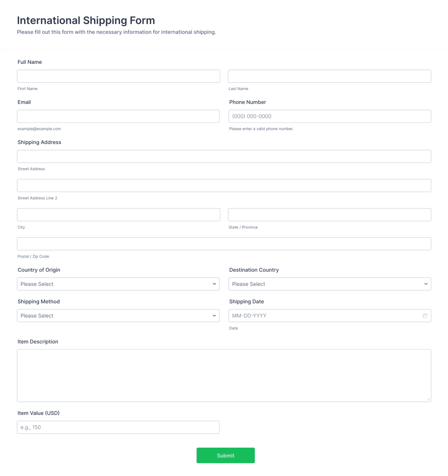Click the State / Province input field
This screenshot has width=448, height=476.
(330, 214)
